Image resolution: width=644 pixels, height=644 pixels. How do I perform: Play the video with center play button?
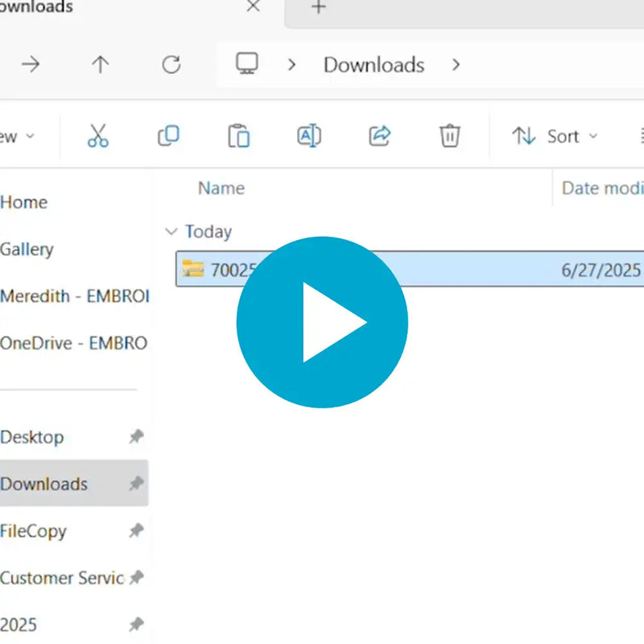point(322,322)
